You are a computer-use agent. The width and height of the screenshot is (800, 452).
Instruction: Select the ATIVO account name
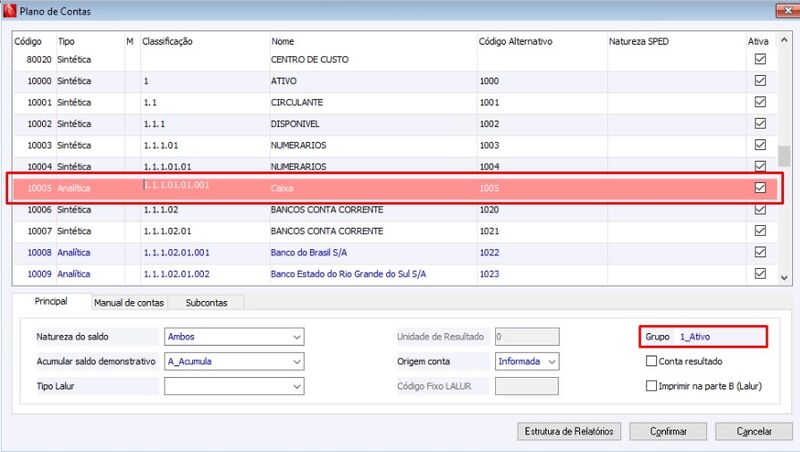coord(284,81)
